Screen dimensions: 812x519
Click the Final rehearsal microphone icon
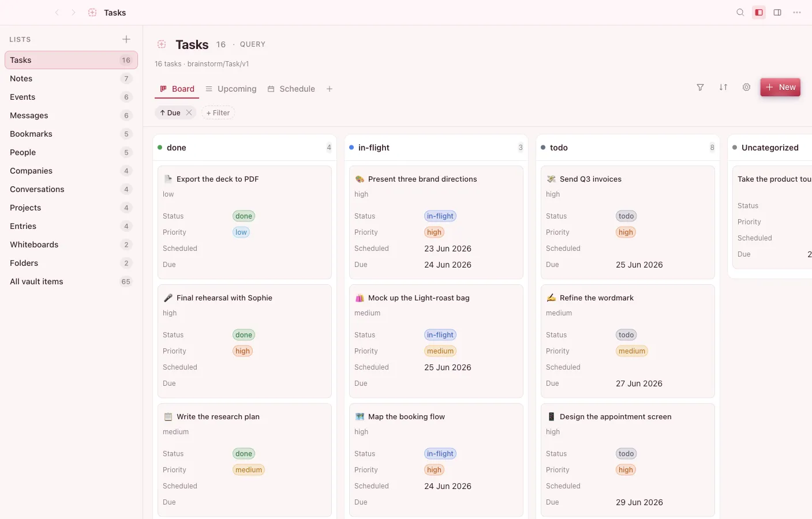[x=168, y=298]
